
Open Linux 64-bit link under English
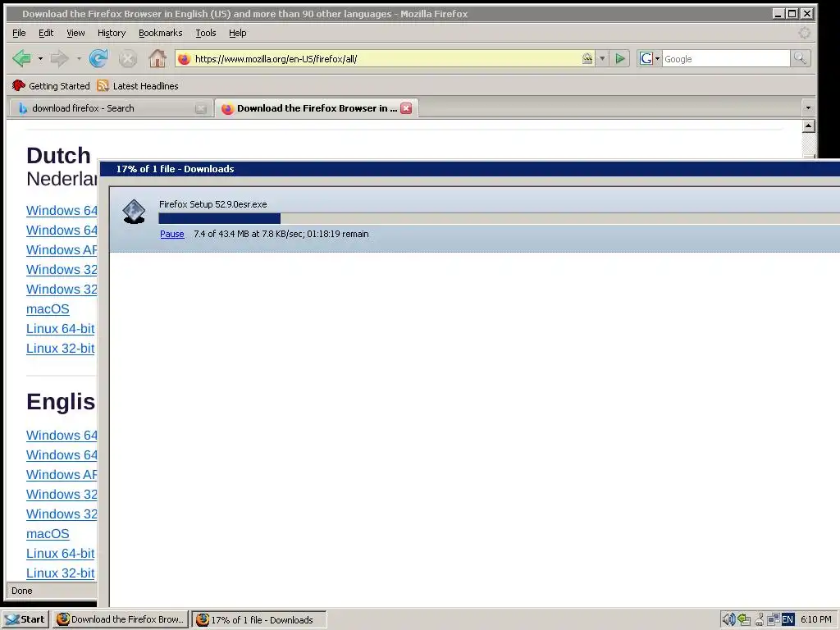(60, 554)
